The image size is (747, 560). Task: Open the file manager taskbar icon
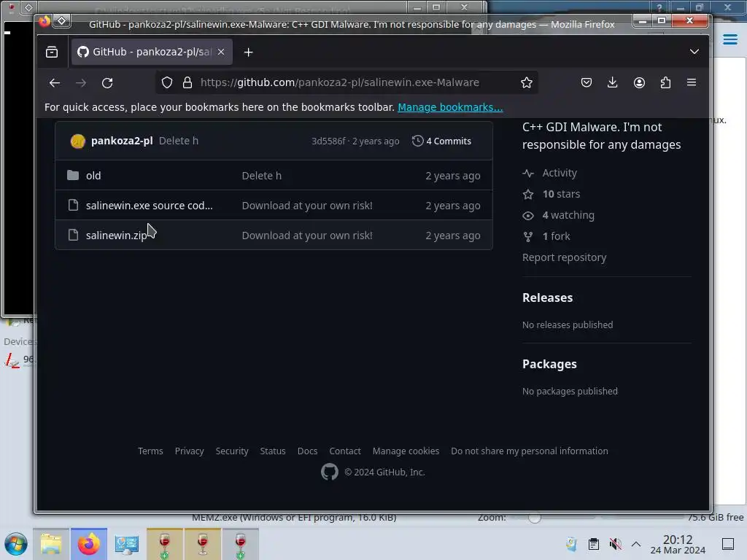(x=51, y=544)
